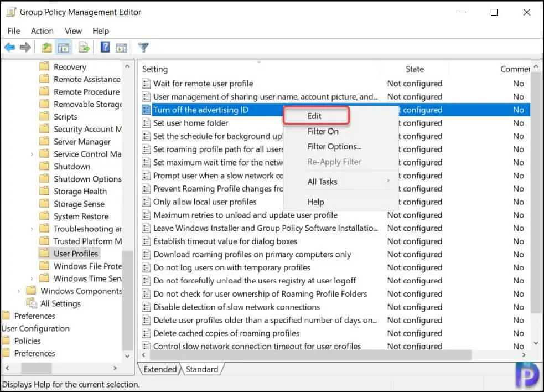Choose Edit from the context menu
The image size is (544, 392).
pyautogui.click(x=316, y=116)
